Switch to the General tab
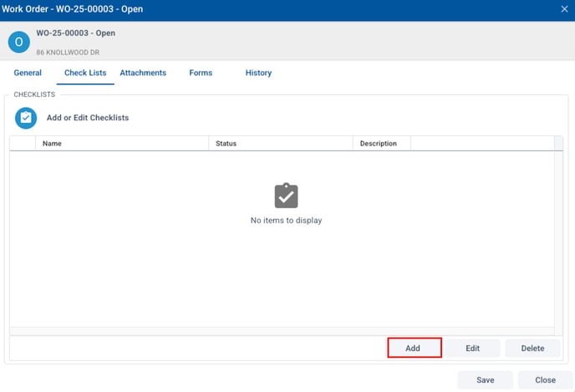 tap(28, 73)
